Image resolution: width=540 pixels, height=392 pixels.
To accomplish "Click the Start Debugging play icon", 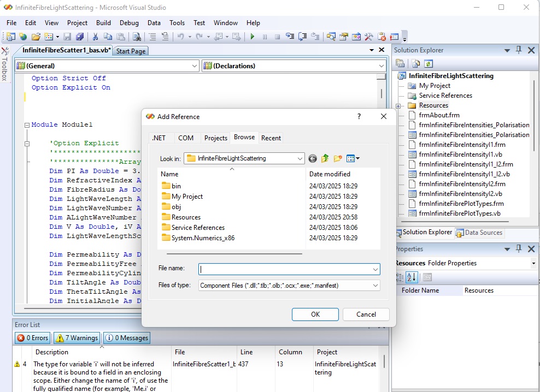I will 252,37.
